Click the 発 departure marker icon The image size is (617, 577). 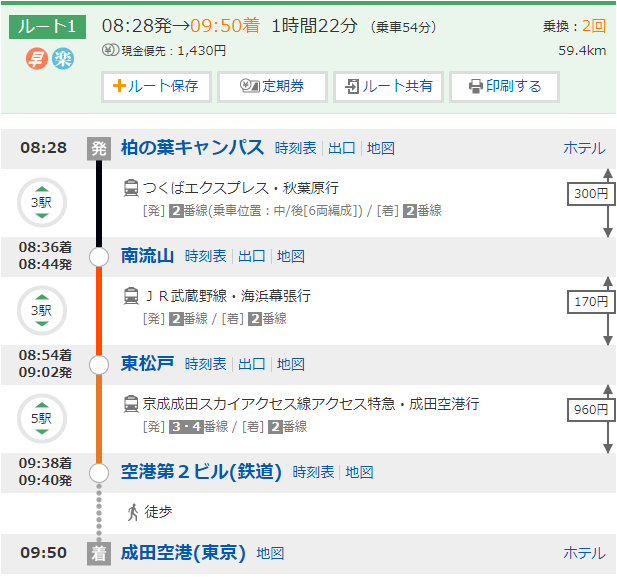point(99,149)
